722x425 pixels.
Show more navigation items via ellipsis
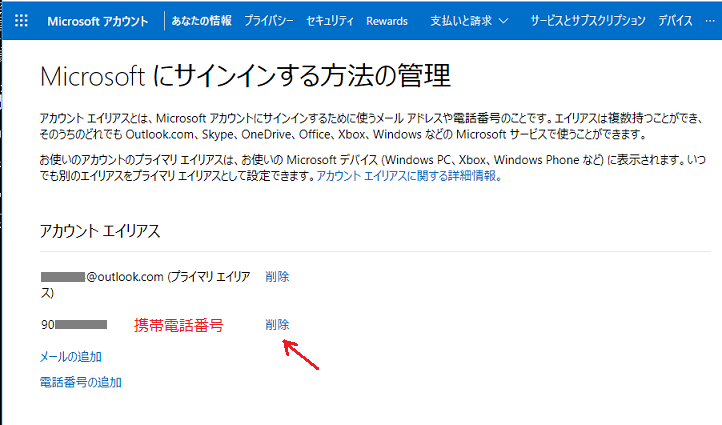(710, 21)
